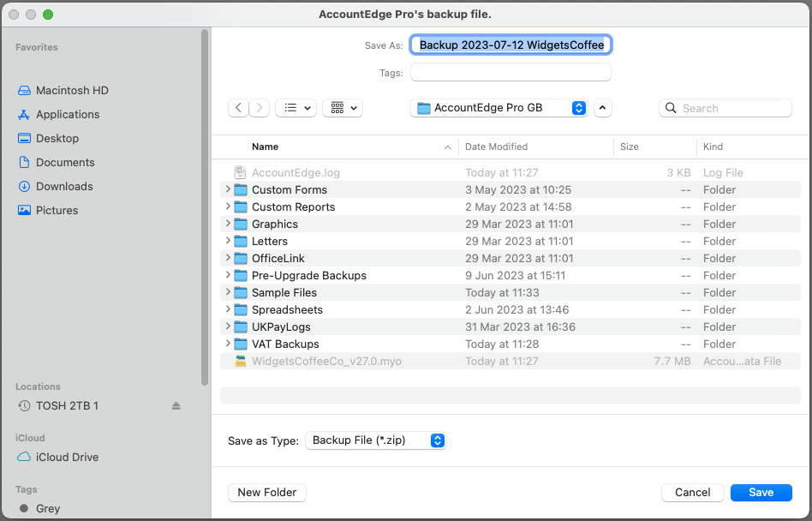Open the Save as Type dropdown
This screenshot has width=812, height=521.
(x=375, y=440)
